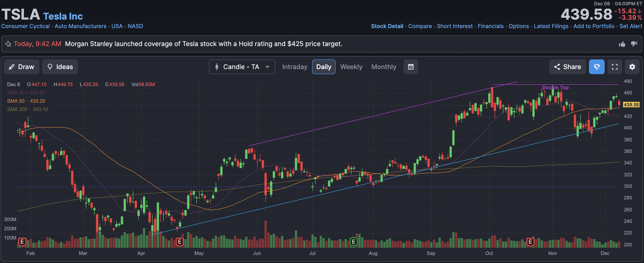
Task: Open chart settings gear icon
Action: coord(632,67)
